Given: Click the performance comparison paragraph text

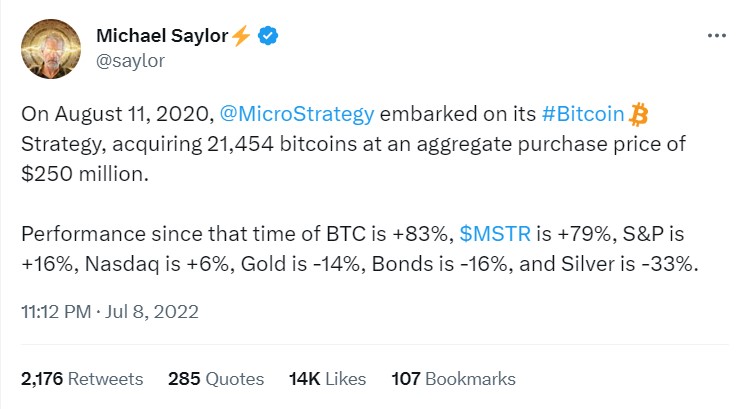Looking at the screenshot, I should click(x=360, y=249).
